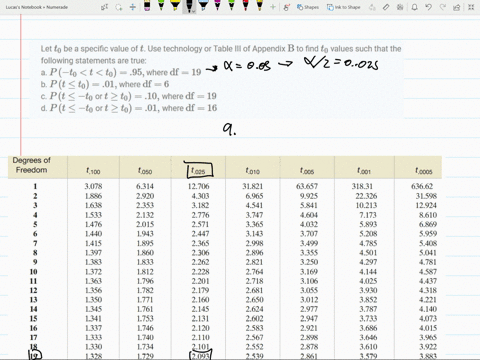Click table value 3.143 in row 6
Screen dimensions: 480x360
coord(254,234)
